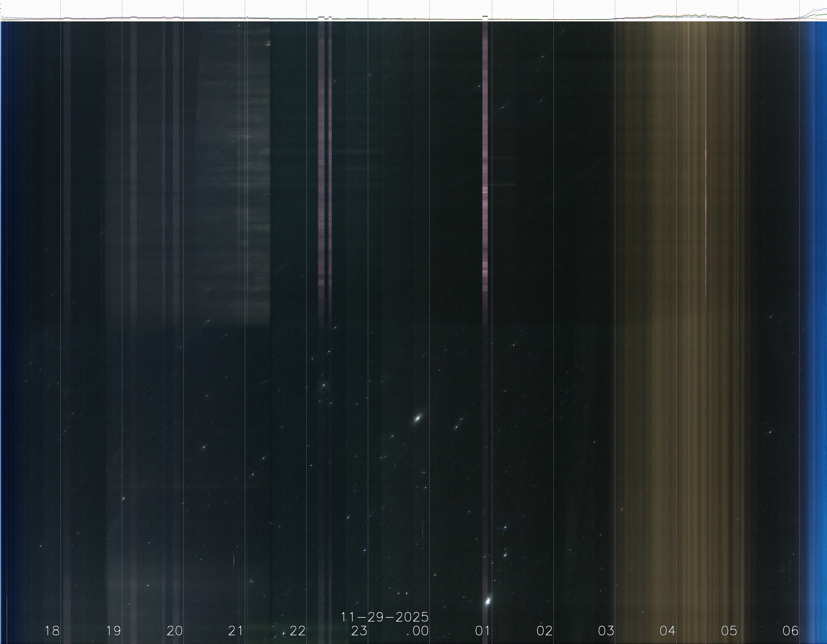Select the 04 hour label
Image resolution: width=827 pixels, height=644 pixels.
(x=667, y=631)
